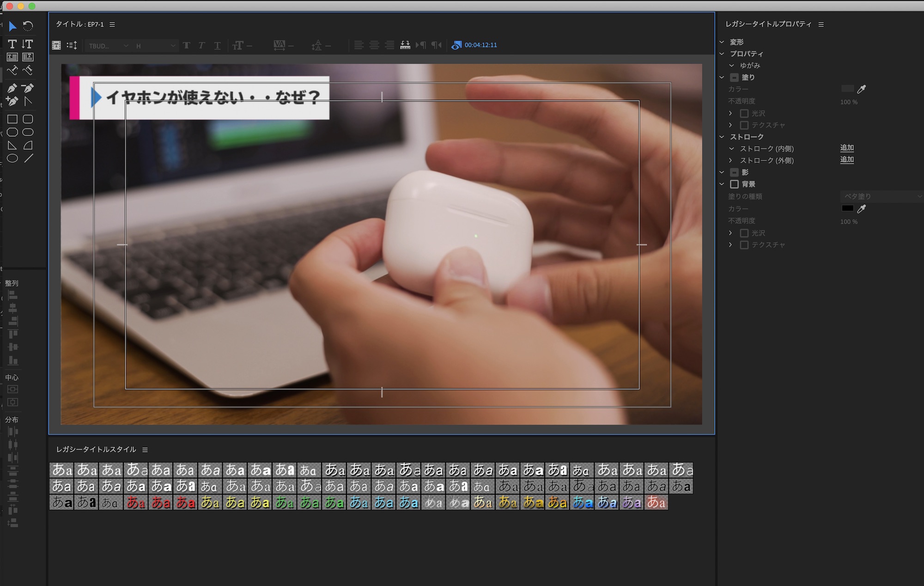Click the Rotation tool icon
Screen dimensions: 924x586
point(28,26)
